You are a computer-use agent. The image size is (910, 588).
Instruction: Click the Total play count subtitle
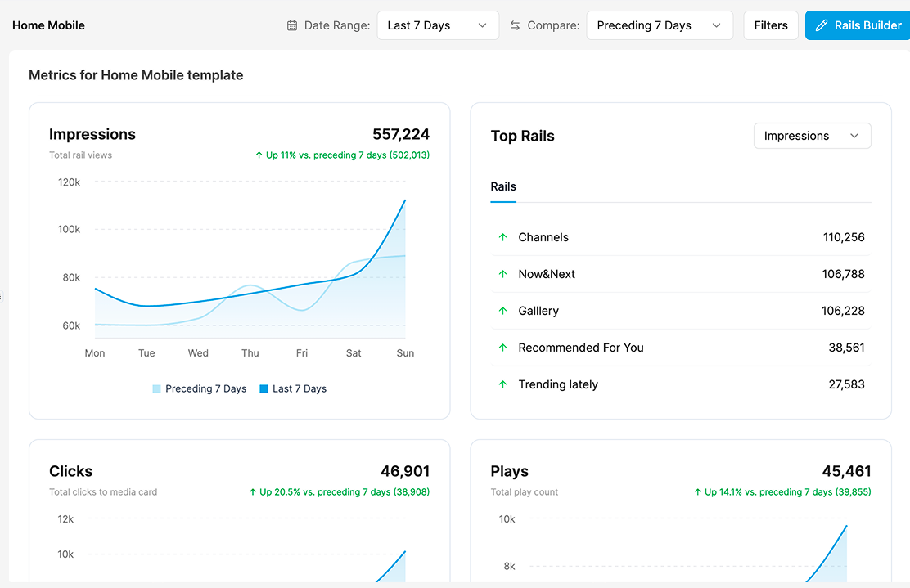(524, 492)
